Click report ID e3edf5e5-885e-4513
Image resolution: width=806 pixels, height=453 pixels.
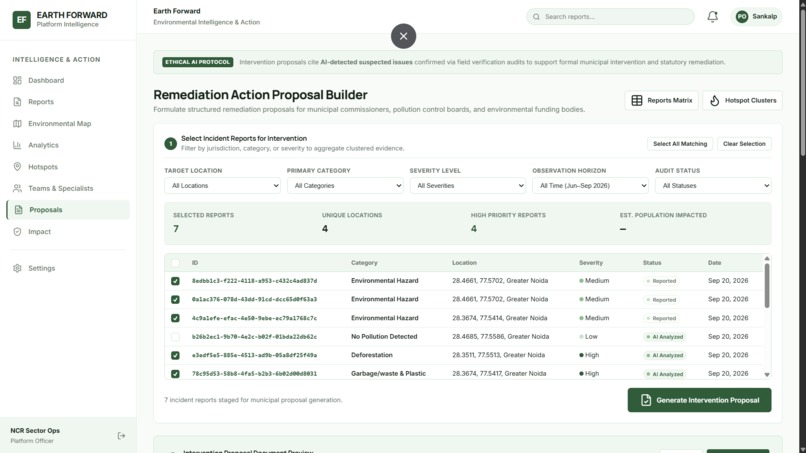tap(254, 355)
